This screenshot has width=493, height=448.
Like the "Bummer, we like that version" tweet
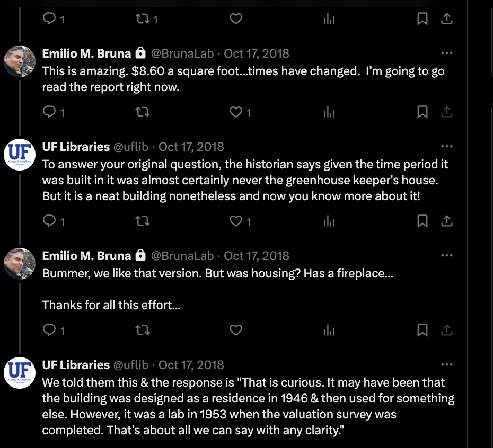pos(236,330)
